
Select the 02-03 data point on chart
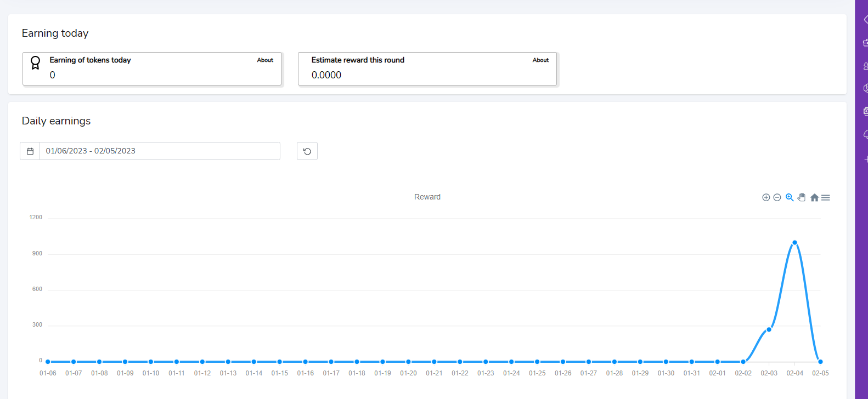[x=769, y=329]
